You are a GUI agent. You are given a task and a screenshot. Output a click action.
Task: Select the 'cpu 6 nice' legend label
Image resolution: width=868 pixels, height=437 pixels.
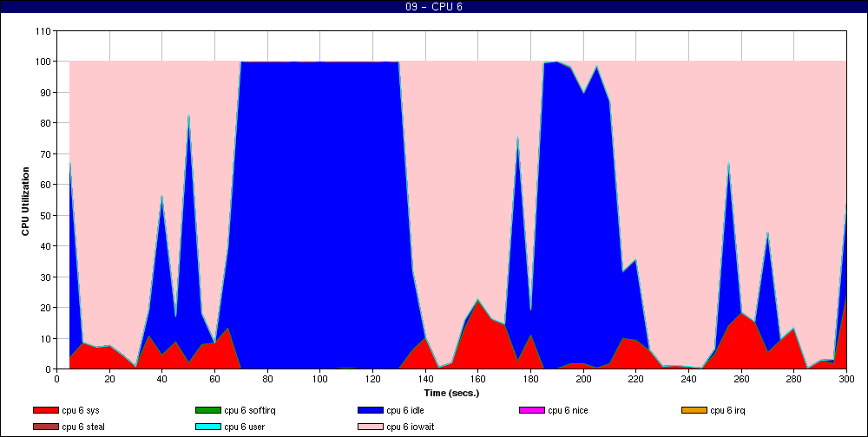point(568,410)
